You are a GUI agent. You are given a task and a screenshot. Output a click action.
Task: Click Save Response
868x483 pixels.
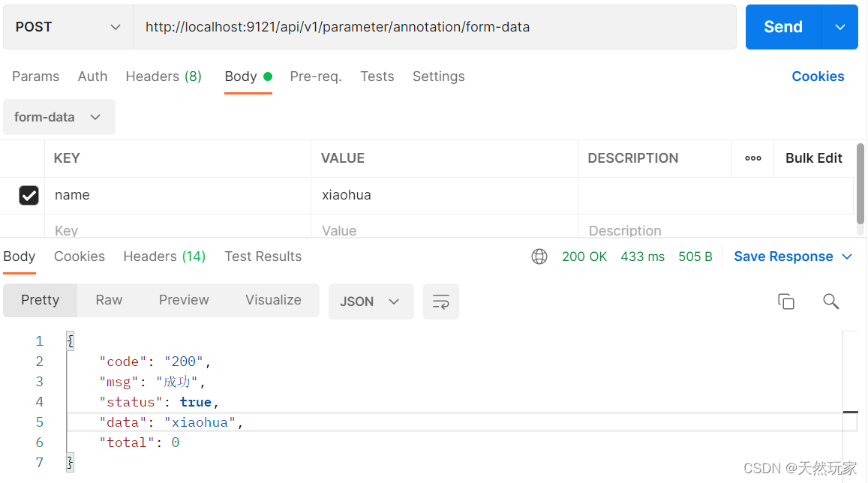click(x=783, y=256)
